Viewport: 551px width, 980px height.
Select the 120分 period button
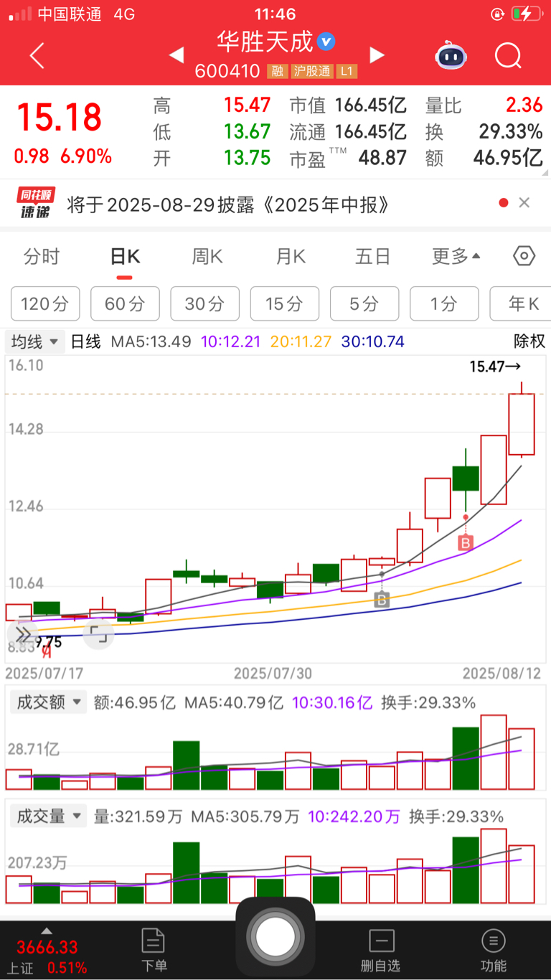tap(45, 303)
